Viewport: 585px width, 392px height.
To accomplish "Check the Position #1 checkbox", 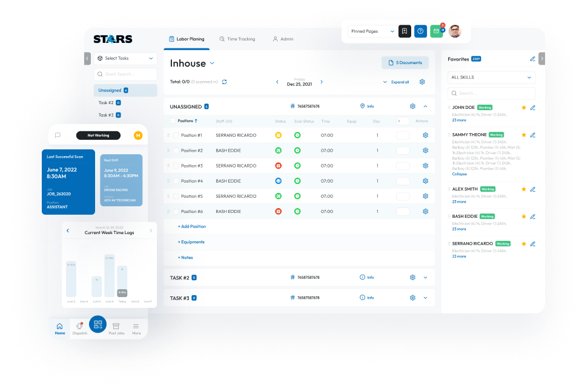I will pyautogui.click(x=176, y=136).
